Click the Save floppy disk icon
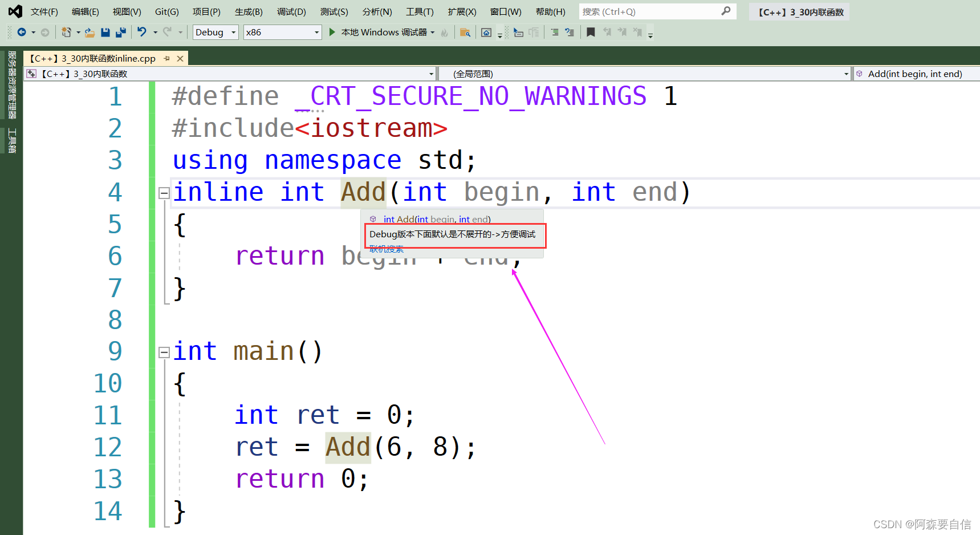Viewport: 980px width, 535px height. pyautogui.click(x=105, y=33)
